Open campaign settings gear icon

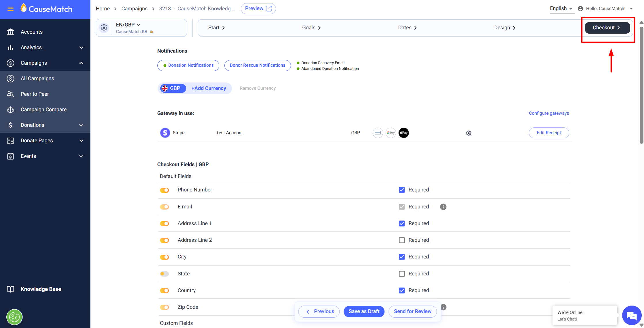[104, 28]
